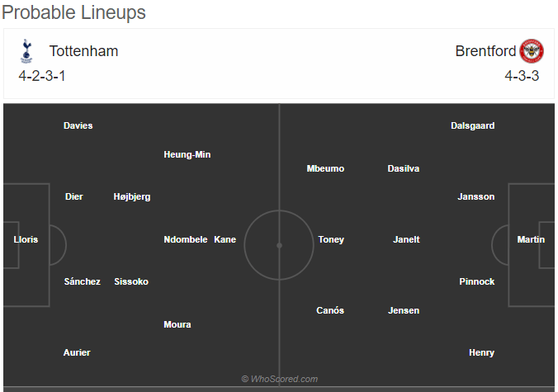Screen dimensions: 558x392
Task: Click Dalsgaard in the Brentford defence
Action: (473, 125)
